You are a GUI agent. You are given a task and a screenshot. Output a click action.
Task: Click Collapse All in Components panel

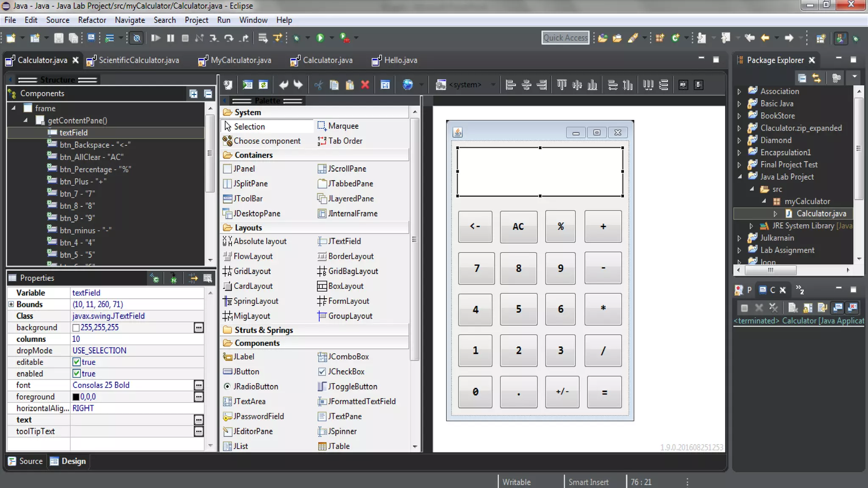pos(208,94)
